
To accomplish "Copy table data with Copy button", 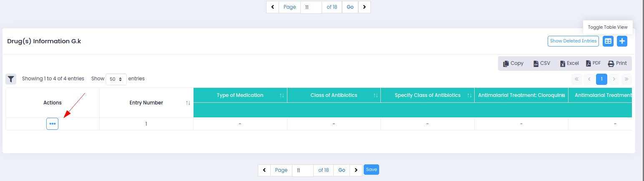I will tap(513, 64).
